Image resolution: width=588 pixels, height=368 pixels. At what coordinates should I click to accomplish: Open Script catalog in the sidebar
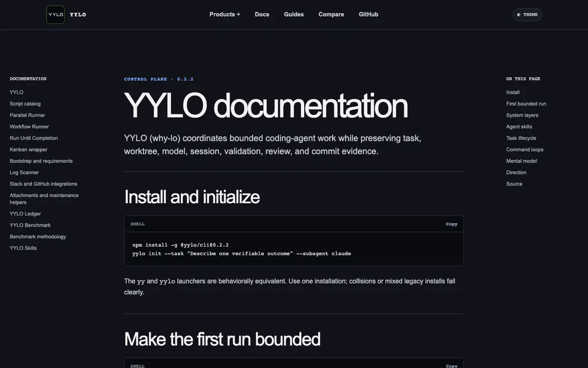pos(25,104)
